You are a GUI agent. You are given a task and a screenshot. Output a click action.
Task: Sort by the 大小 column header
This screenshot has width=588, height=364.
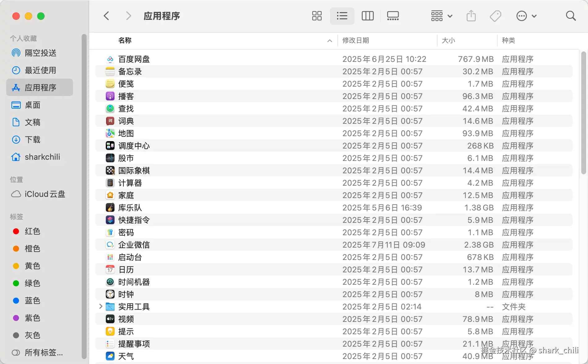click(448, 40)
